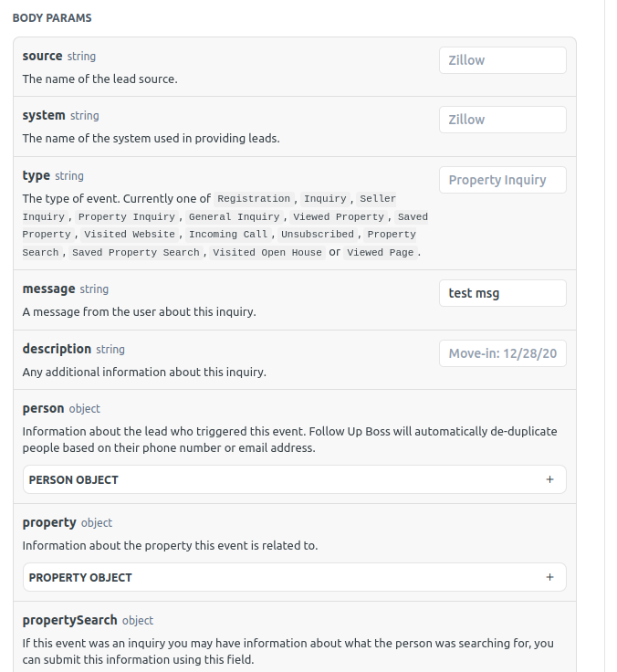Click the General Inquiry code tag

coord(235,217)
